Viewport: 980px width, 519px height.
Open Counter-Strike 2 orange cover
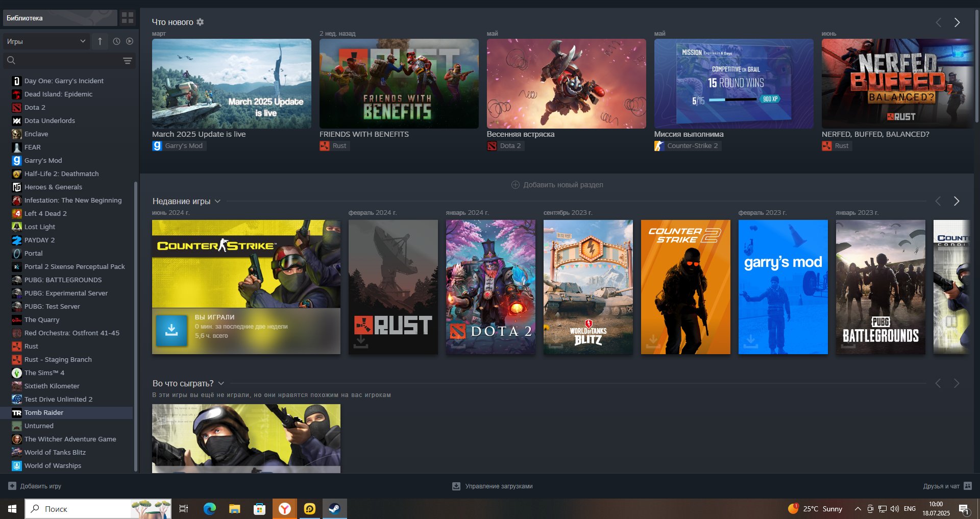tap(685, 287)
